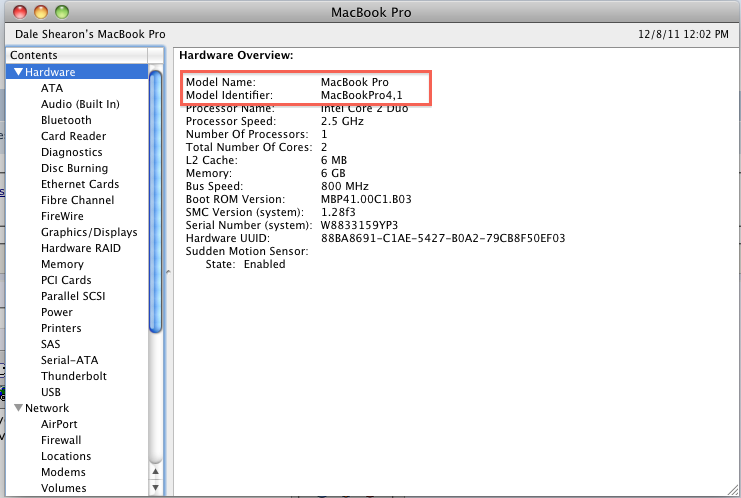Click the SMC Version 1.28f3 value

click(338, 212)
